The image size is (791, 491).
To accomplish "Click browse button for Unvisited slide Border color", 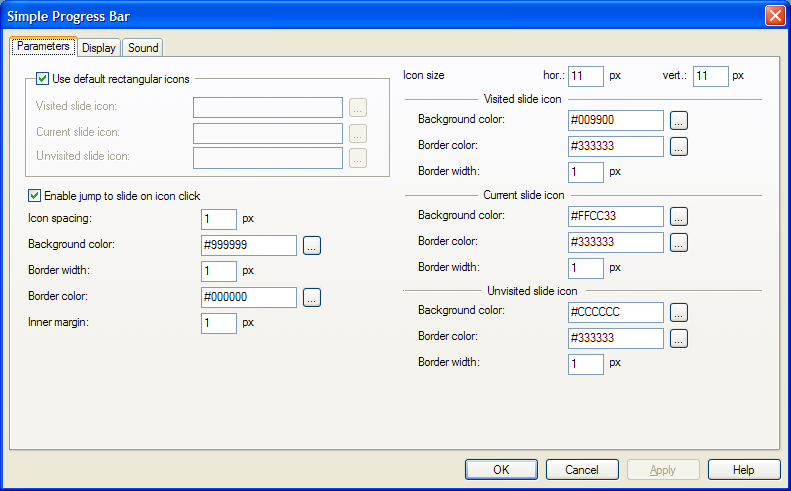I will pyautogui.click(x=679, y=338).
